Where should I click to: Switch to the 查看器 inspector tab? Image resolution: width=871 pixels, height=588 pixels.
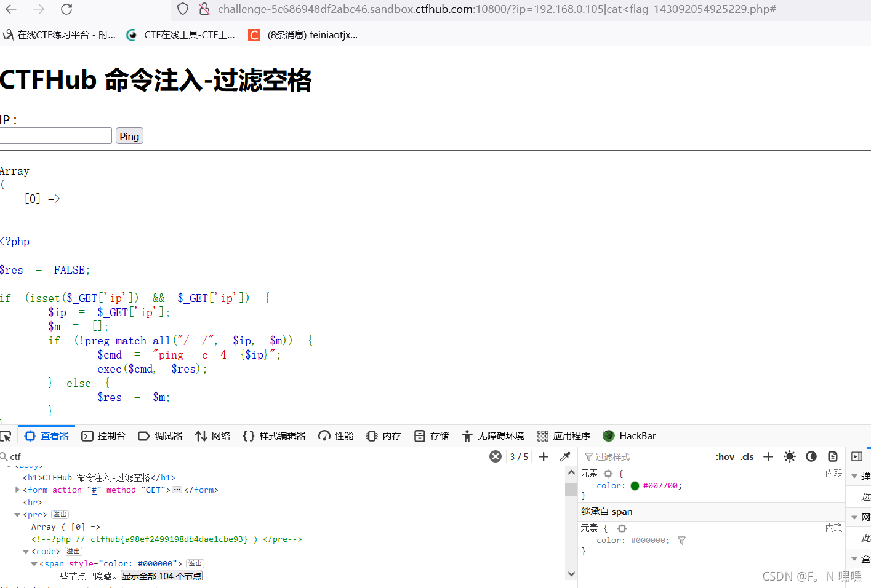click(47, 436)
